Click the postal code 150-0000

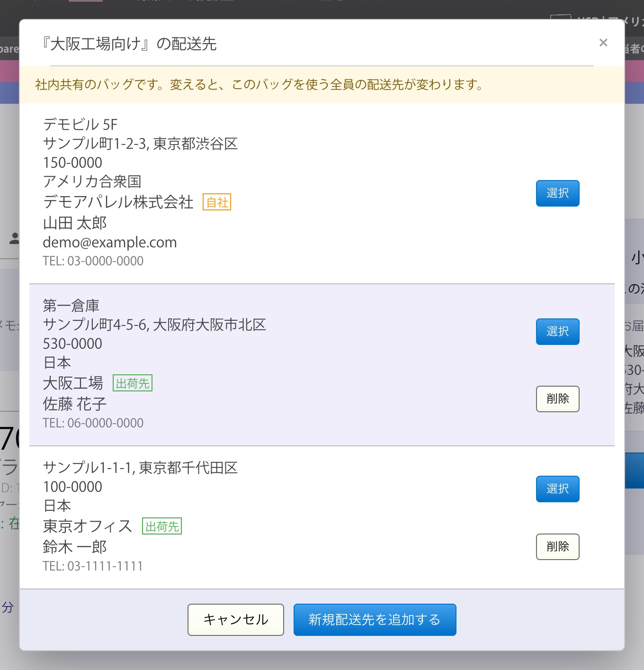tap(72, 163)
